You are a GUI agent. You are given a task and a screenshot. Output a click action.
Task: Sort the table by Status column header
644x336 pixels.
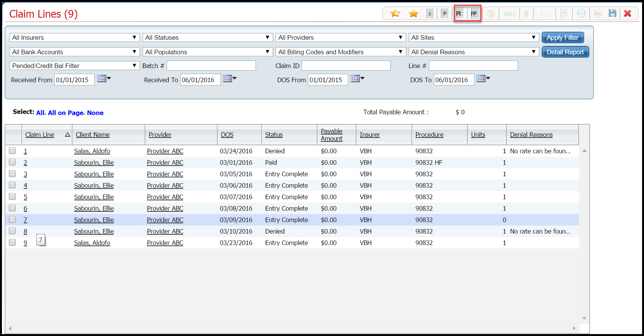[274, 135]
